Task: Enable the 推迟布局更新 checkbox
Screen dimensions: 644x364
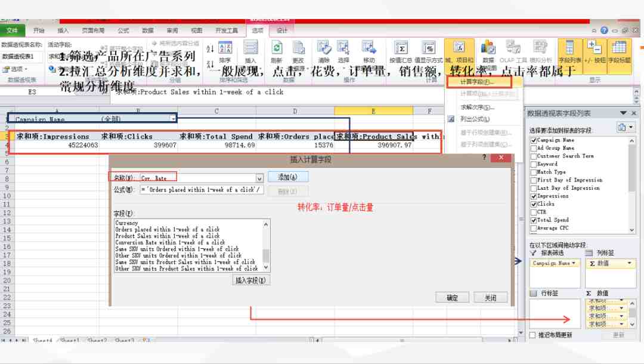Action: pyautogui.click(x=532, y=335)
